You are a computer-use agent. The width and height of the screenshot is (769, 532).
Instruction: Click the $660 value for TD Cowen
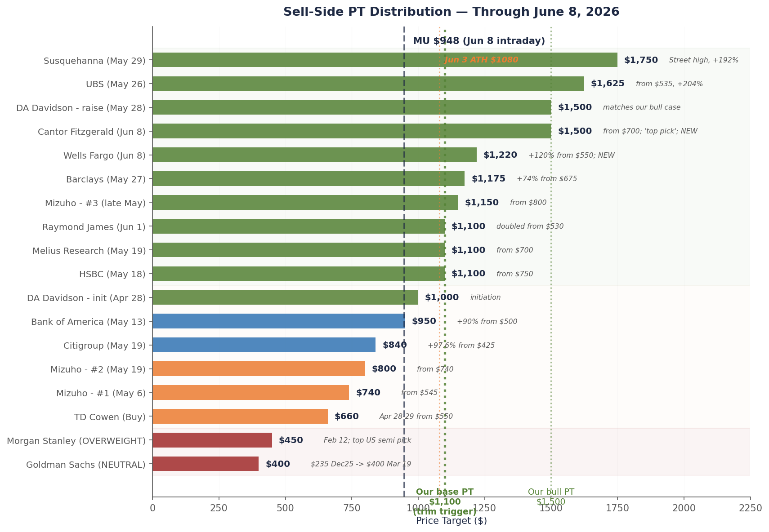coord(347,417)
